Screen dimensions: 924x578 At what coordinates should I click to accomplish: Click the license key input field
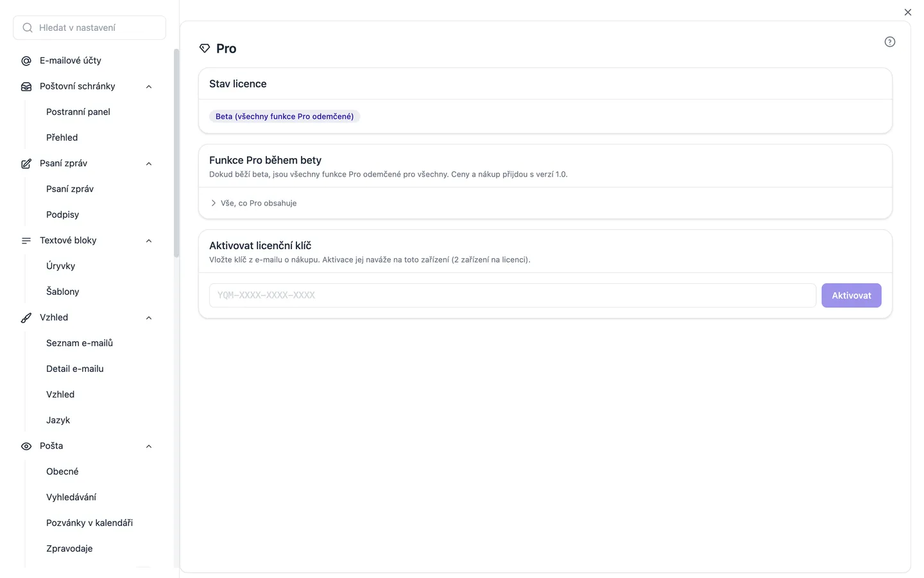click(513, 295)
